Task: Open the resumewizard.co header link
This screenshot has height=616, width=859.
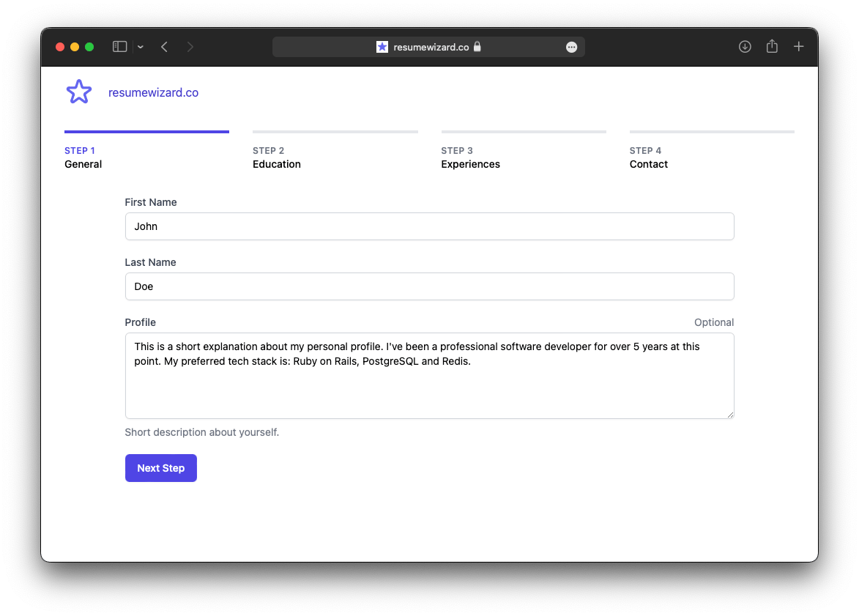Action: click(153, 92)
